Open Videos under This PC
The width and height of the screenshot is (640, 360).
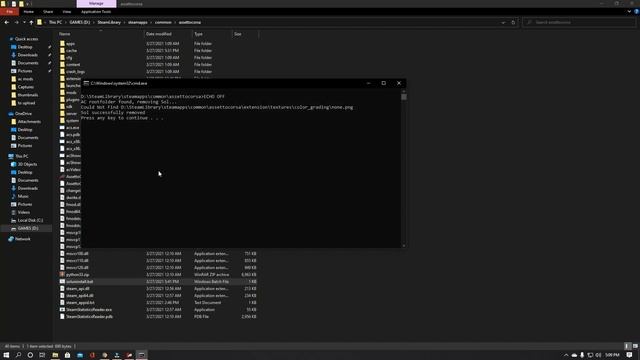24,212
